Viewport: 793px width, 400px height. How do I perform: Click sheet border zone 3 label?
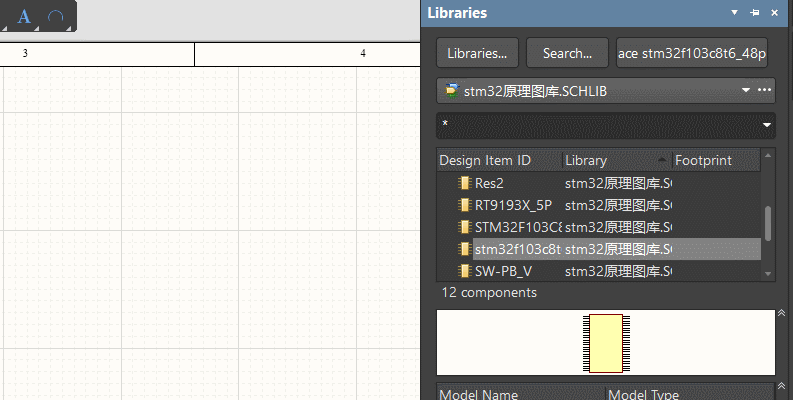tap(25, 53)
